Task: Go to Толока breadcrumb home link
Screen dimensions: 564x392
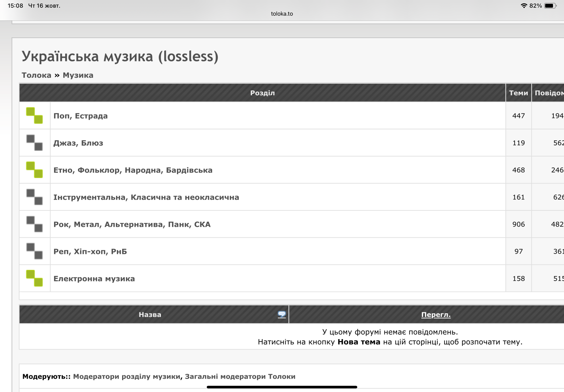Action: click(36, 75)
